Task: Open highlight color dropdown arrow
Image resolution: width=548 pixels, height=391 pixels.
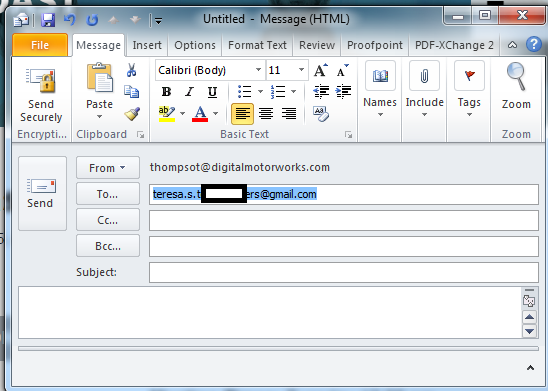Action: 182,114
